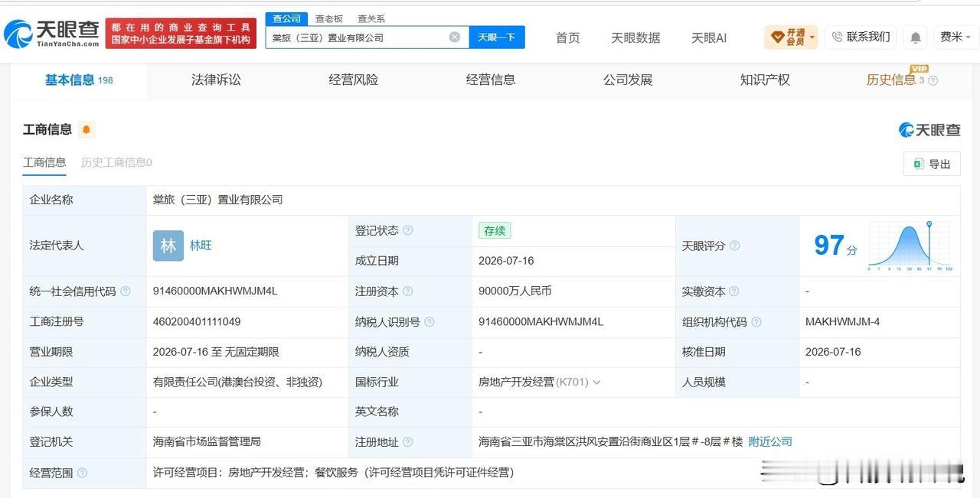Open the help icon next to 注册资本
This screenshot has width=980, height=498.
click(408, 291)
